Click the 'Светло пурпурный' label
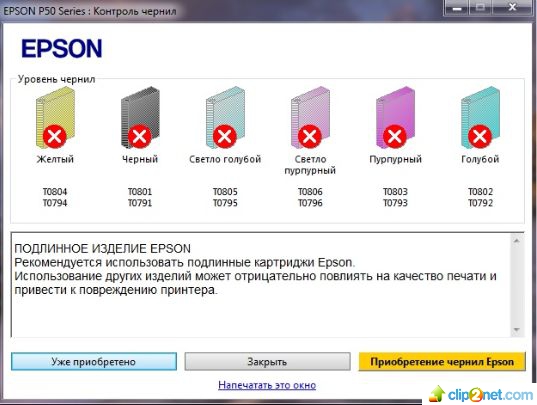The width and height of the screenshot is (537, 405). tap(310, 165)
